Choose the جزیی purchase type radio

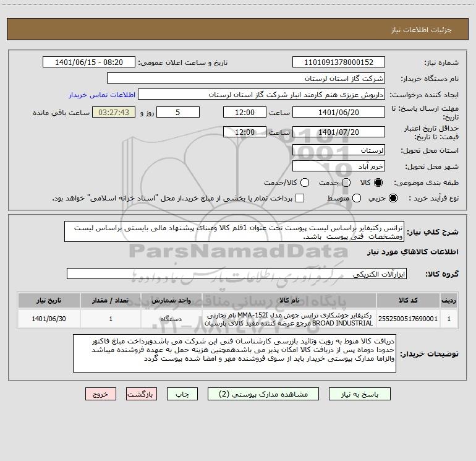click(393, 198)
